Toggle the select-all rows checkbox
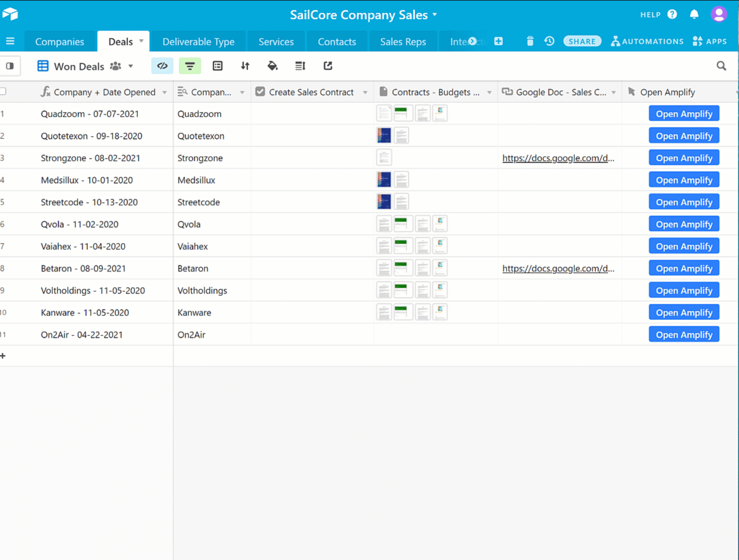The width and height of the screenshot is (739, 560). coord(3,92)
